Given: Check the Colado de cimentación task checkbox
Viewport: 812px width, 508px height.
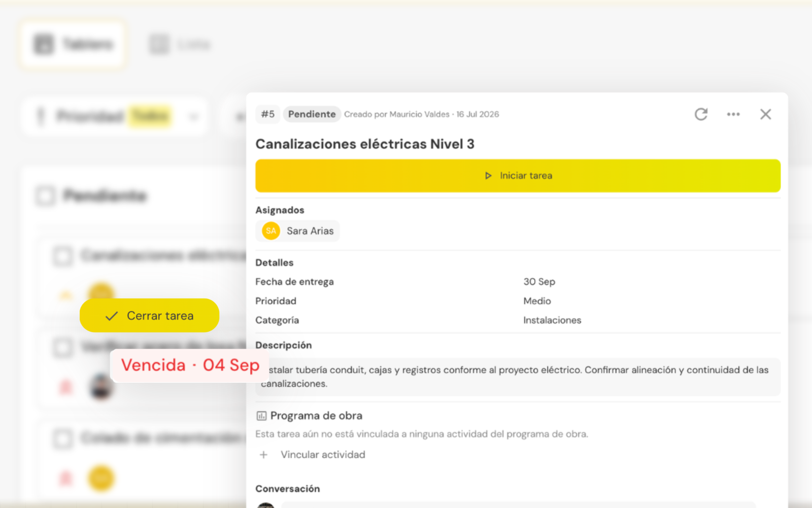Looking at the screenshot, I should point(63,438).
